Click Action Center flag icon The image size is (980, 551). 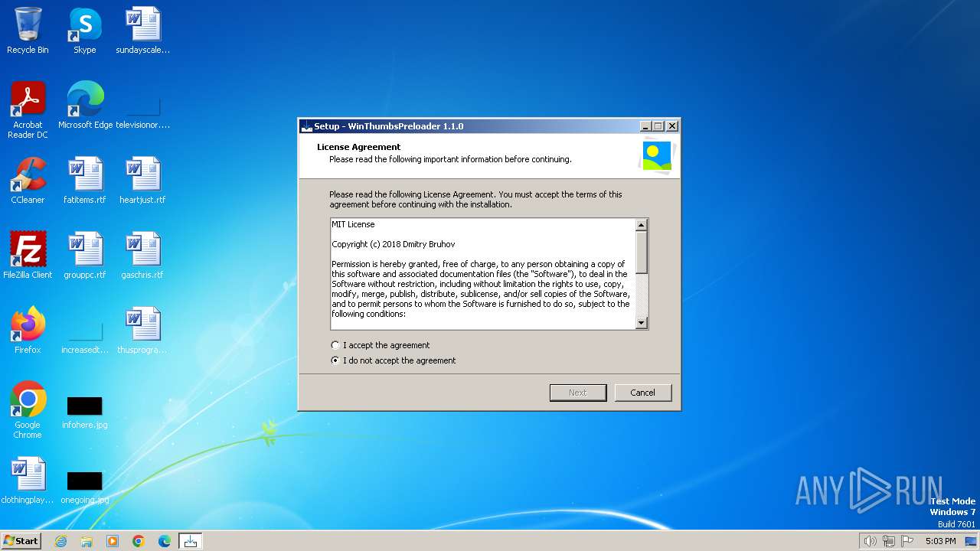click(907, 541)
